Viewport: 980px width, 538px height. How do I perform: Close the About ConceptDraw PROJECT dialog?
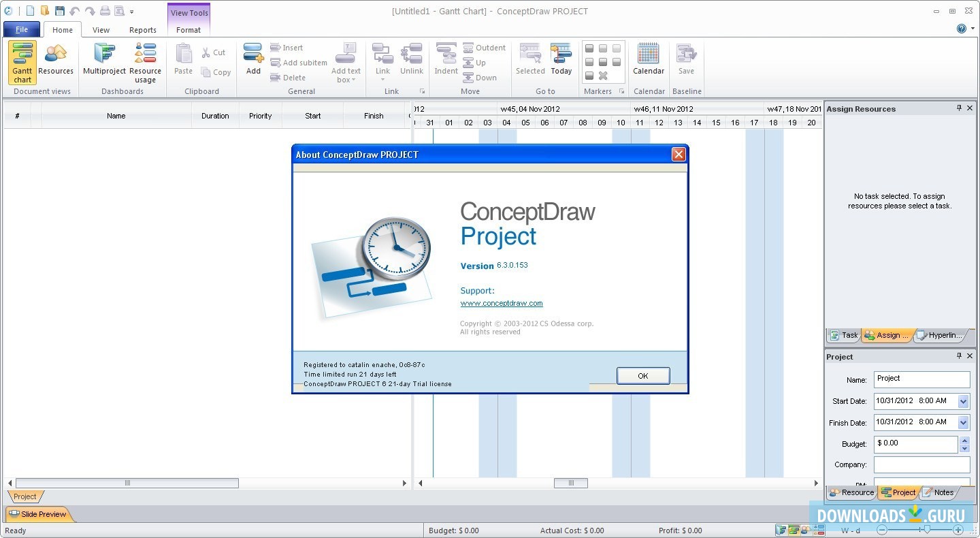point(679,155)
